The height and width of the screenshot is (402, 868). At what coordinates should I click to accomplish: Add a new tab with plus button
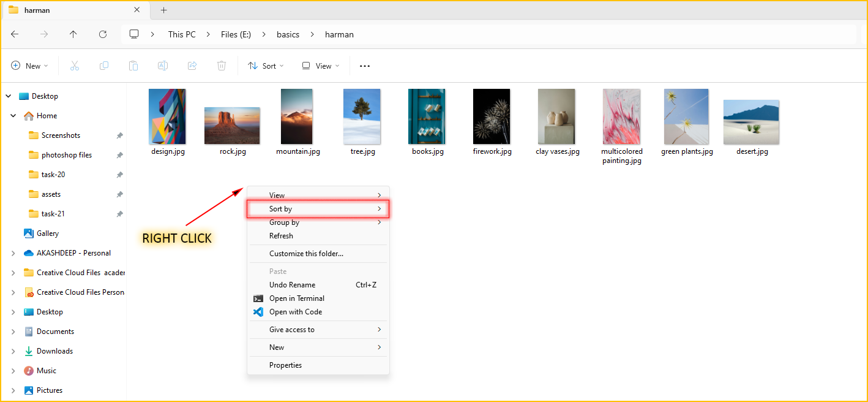163,10
